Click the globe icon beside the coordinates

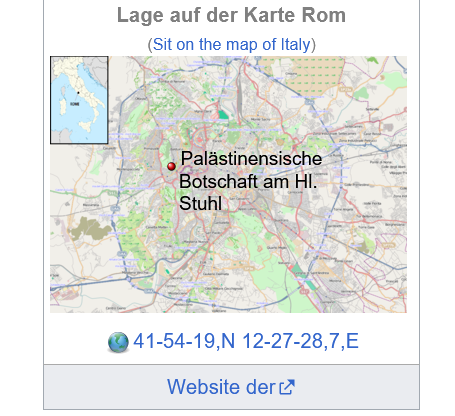coord(118,342)
